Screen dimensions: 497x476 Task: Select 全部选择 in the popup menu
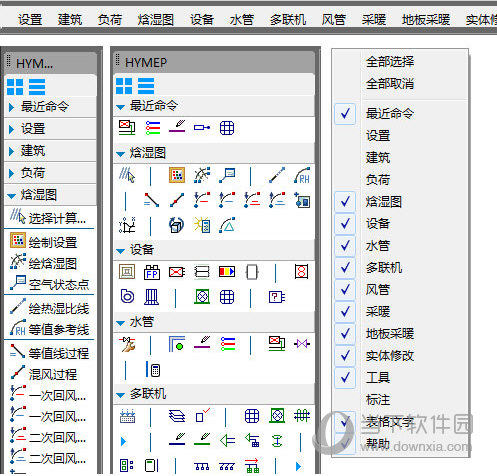[x=390, y=62]
